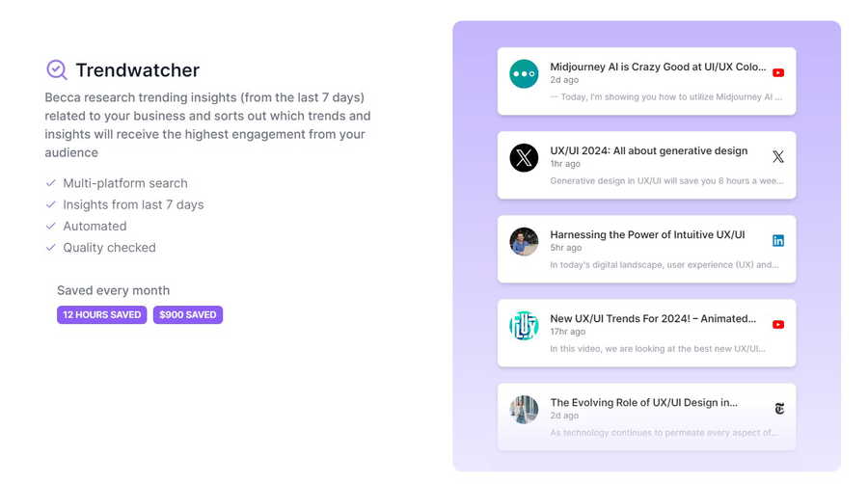
Task: Open Harnessing the Power of Intuitive UX/UI title
Action: (x=647, y=234)
